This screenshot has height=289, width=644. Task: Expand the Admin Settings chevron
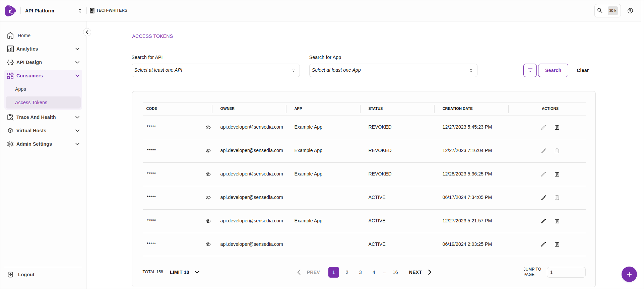point(77,144)
